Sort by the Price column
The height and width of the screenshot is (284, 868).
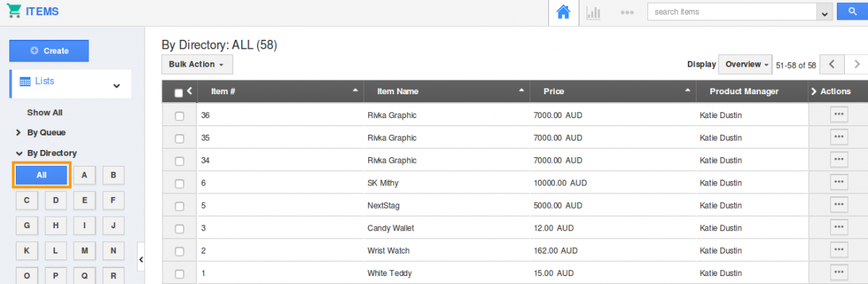(613, 91)
